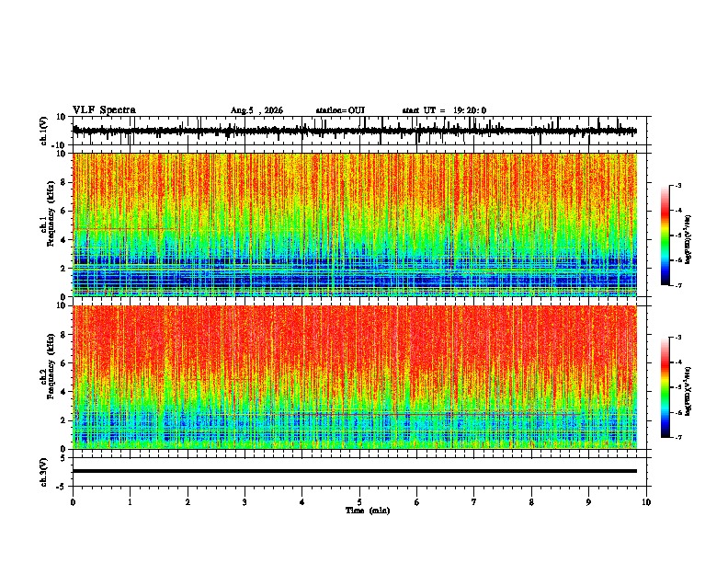Click time axis tick label "0"
The image size is (728, 563).
73,502
